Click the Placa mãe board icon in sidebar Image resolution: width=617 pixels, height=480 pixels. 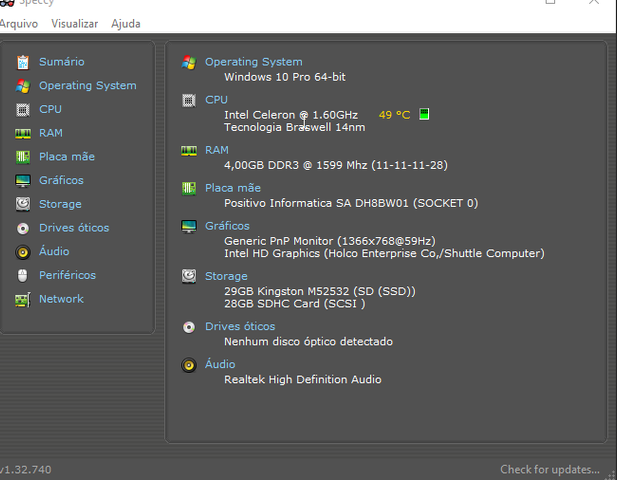click(x=23, y=157)
